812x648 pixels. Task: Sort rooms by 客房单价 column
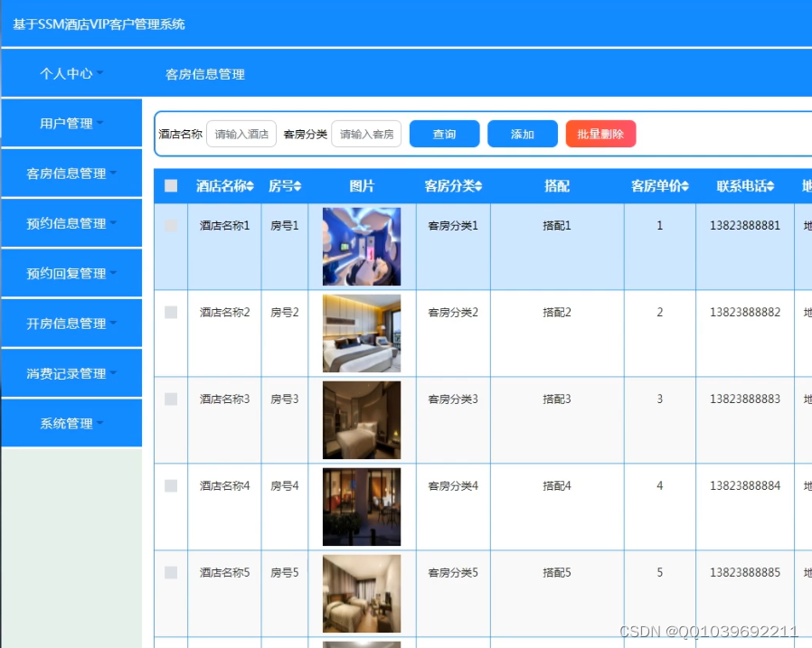(x=659, y=186)
